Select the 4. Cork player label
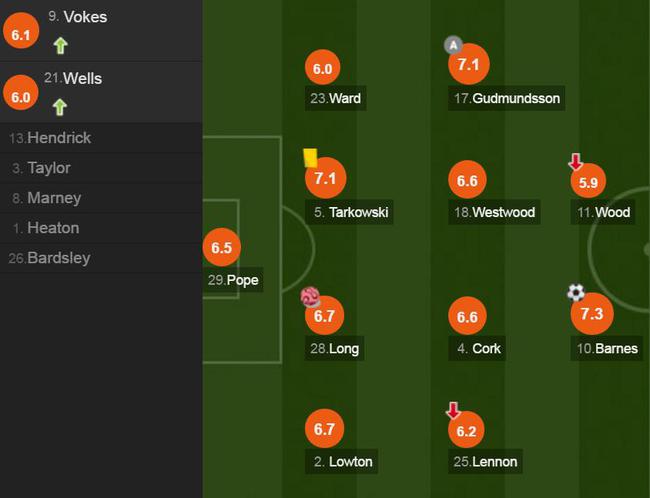The height and width of the screenshot is (498, 650). point(477,348)
